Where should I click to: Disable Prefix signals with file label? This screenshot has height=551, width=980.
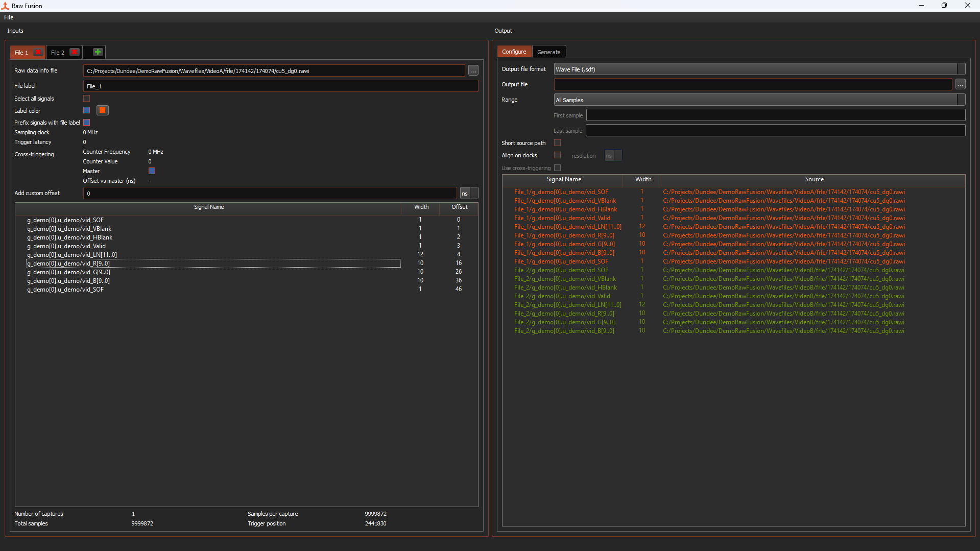click(86, 123)
